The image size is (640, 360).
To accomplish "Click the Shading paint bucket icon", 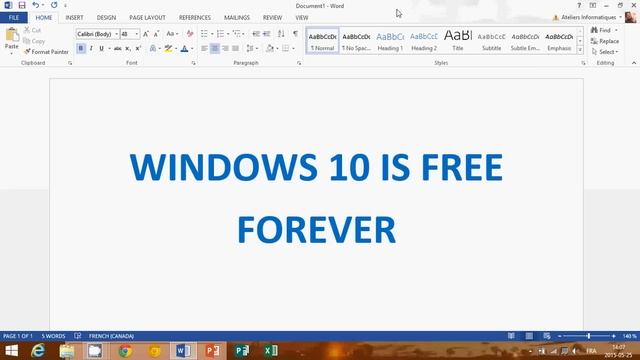I will 270,49.
